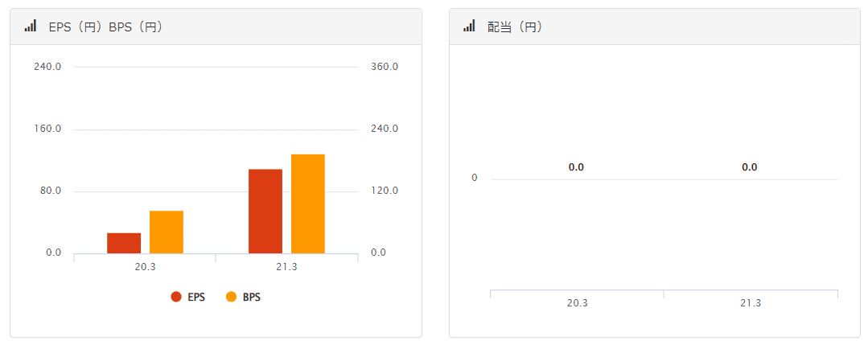Click the 0.0 dividend value above 20.3
The width and height of the screenshot is (868, 345).
[576, 167]
